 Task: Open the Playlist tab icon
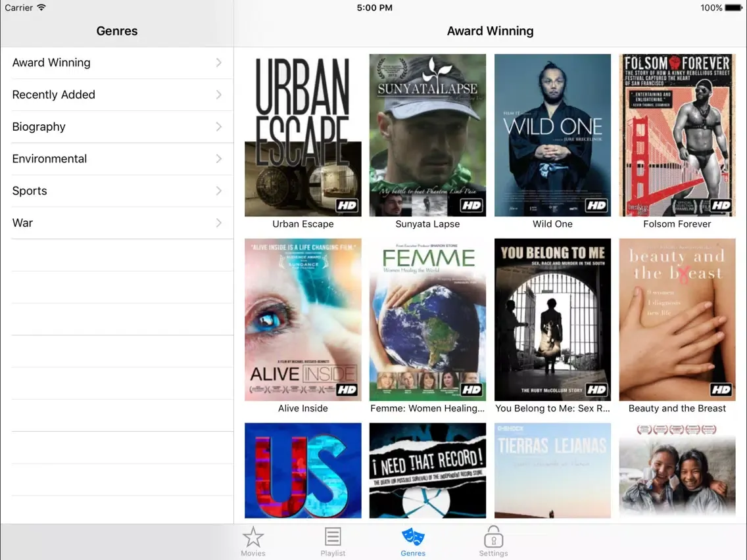pos(333,536)
